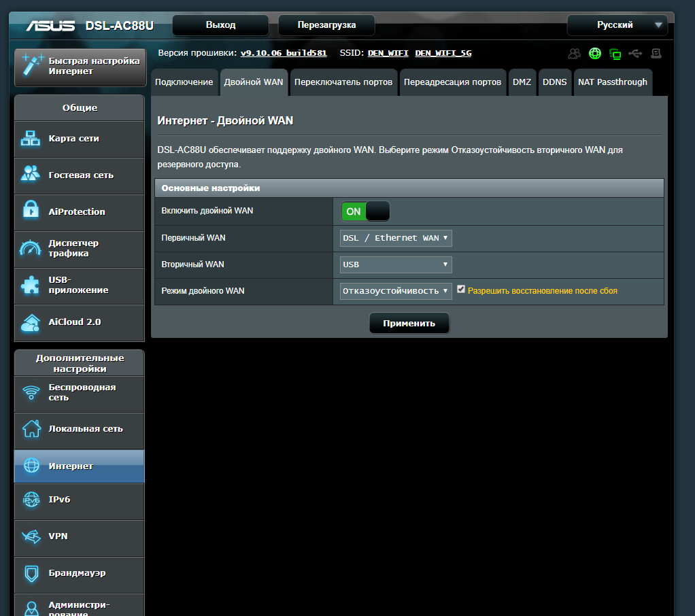This screenshot has height=616, width=695.
Task: Open Беспроводная сеть menu item
Action: [80, 394]
